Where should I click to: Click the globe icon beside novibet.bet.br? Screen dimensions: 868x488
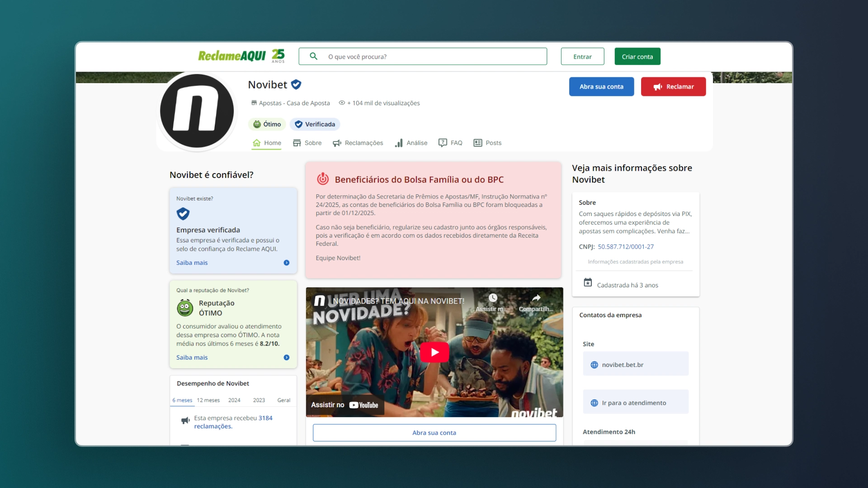point(594,365)
